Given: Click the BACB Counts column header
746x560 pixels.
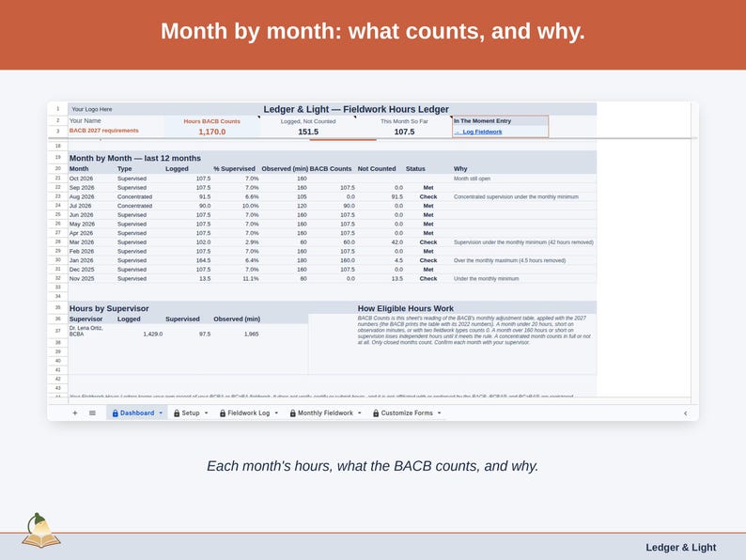Looking at the screenshot, I should (x=331, y=169).
